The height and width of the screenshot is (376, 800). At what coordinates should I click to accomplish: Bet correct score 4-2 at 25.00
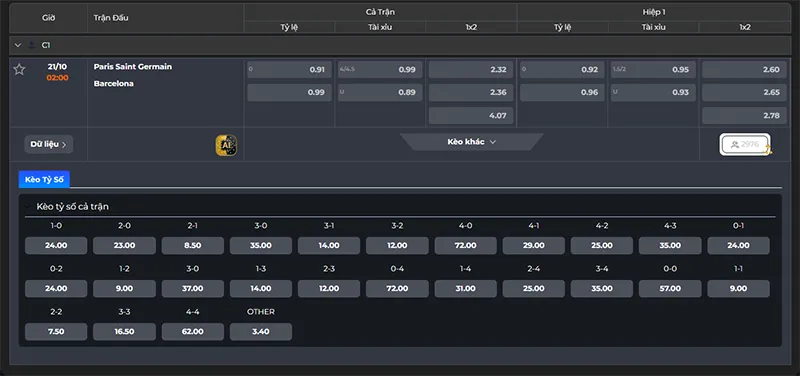(x=602, y=245)
